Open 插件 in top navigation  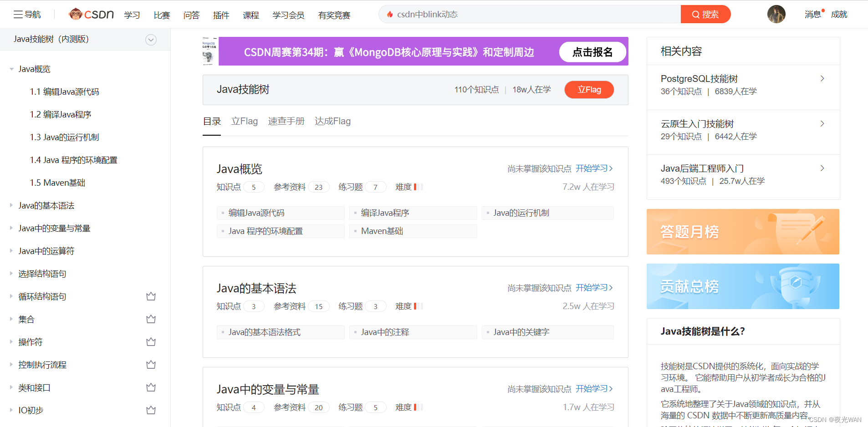(x=221, y=15)
